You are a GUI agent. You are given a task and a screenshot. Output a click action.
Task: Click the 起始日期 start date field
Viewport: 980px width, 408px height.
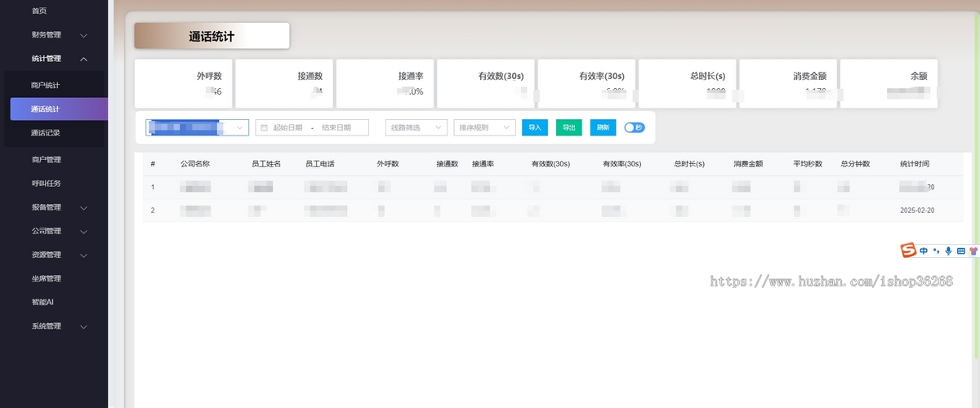coord(288,127)
